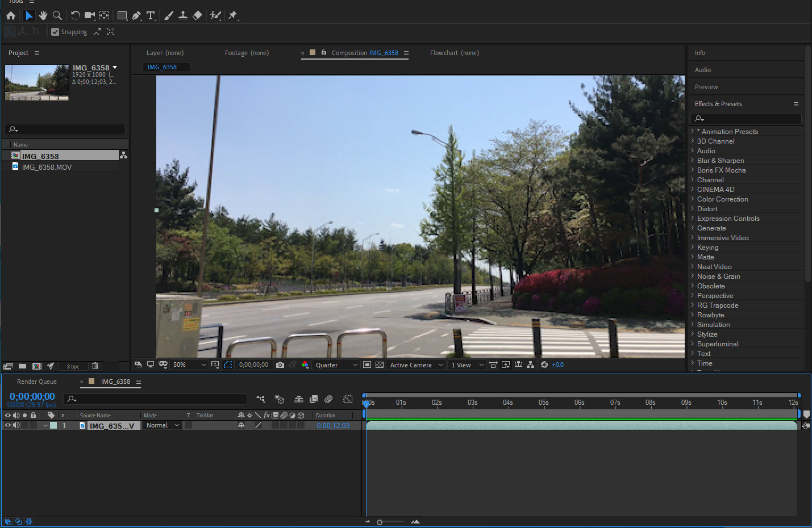Click the composition mini-flowchart icon in timeline
This screenshot has height=528, width=812.
260,399
